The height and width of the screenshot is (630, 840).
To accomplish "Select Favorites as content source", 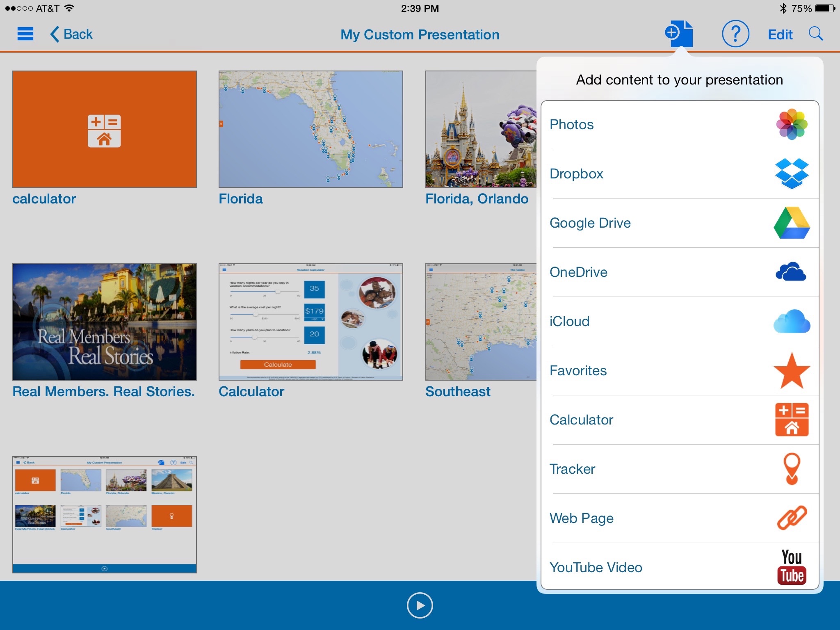I will pyautogui.click(x=680, y=370).
